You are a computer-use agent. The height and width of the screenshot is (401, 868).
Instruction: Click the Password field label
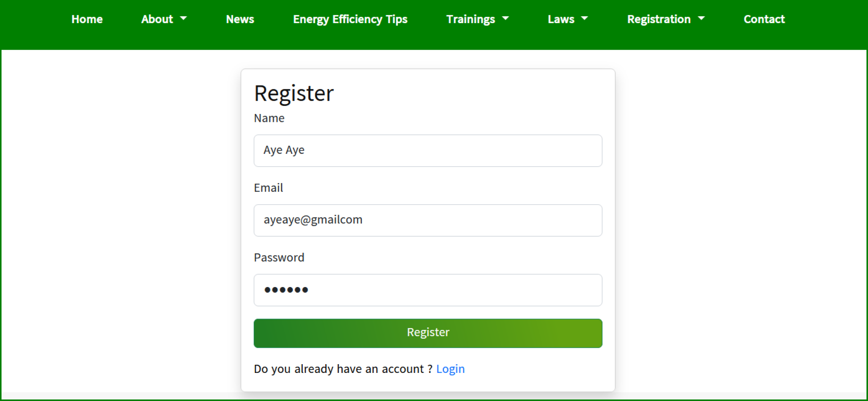279,257
